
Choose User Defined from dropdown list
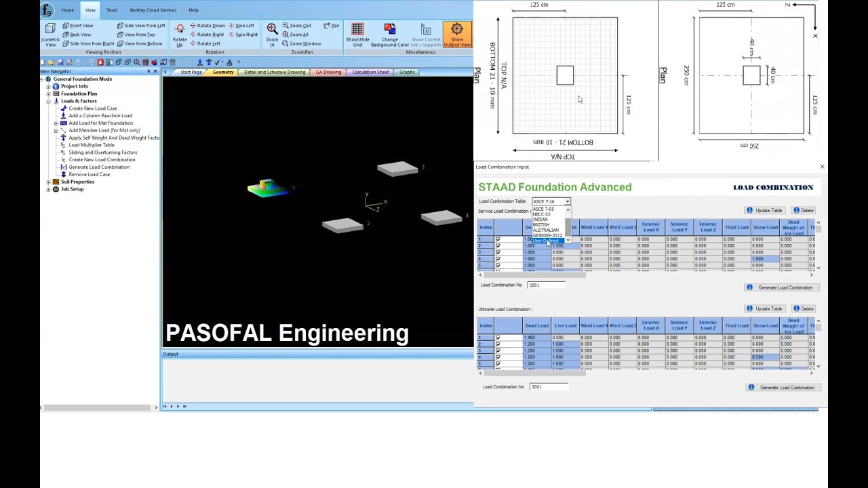(x=547, y=241)
